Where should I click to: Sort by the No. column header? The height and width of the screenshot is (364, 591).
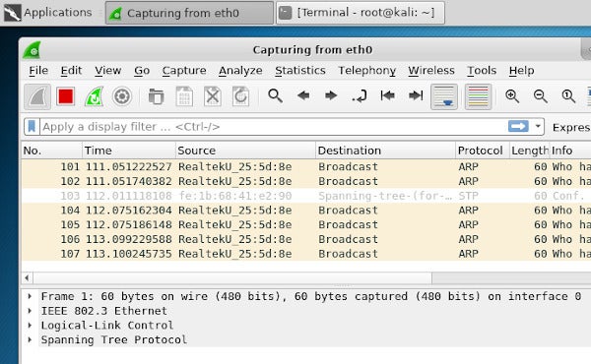coord(51,151)
